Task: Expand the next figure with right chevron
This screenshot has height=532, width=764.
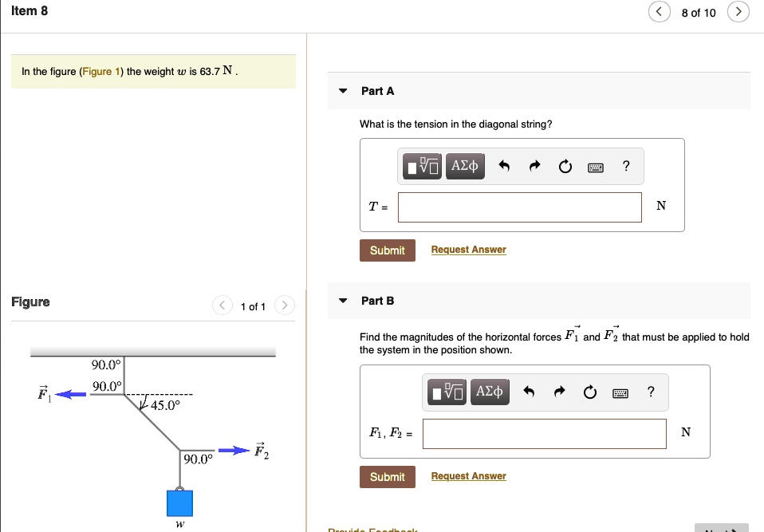Action: pyautogui.click(x=285, y=305)
